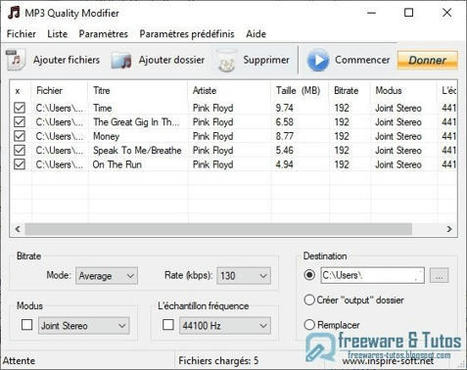Click the Ajouter dossier folder icon
467x370 pixels.
click(x=121, y=61)
